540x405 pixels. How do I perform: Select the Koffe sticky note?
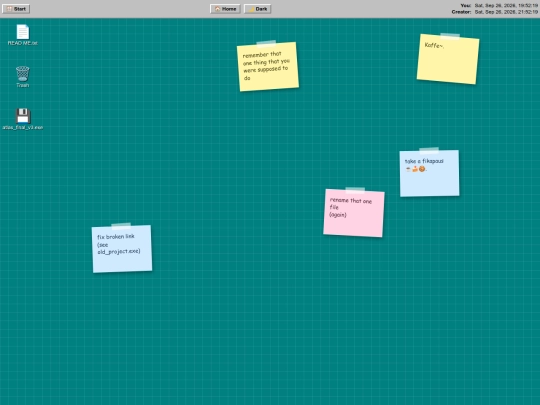(448, 59)
